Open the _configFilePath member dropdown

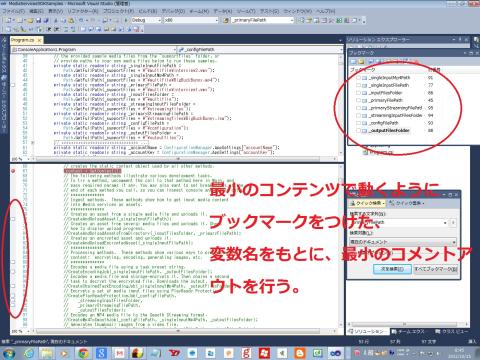click(x=260, y=49)
